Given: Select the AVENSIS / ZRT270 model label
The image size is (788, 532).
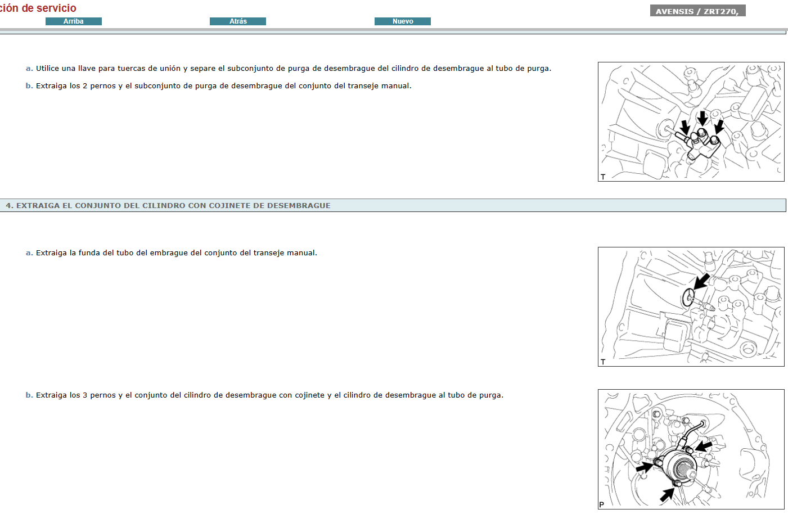Looking at the screenshot, I should 697,11.
